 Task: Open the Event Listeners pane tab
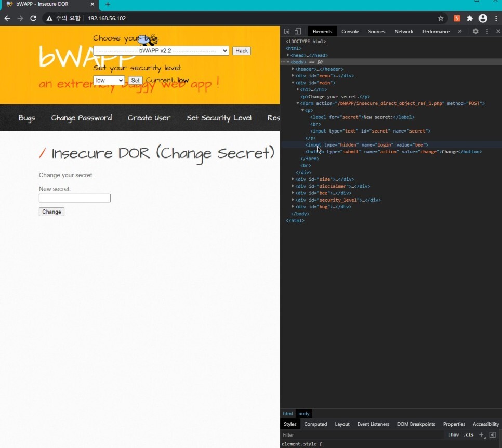coord(373,424)
